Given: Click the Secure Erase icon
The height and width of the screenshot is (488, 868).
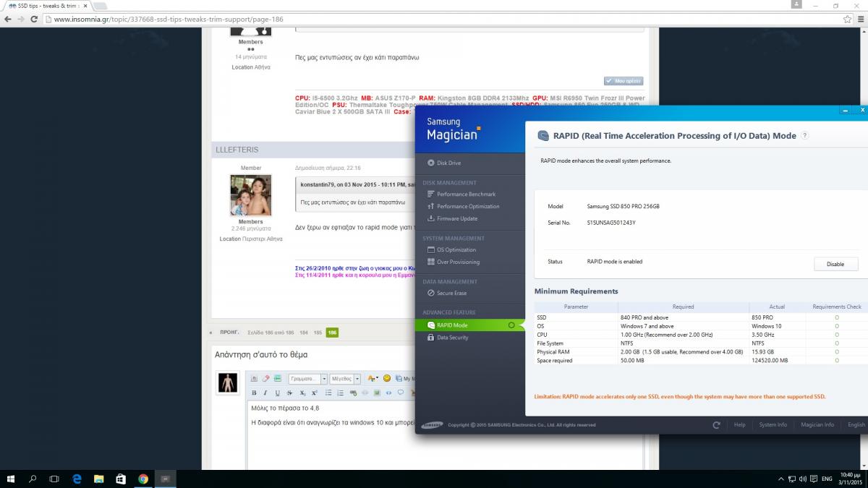Looking at the screenshot, I should click(x=431, y=293).
